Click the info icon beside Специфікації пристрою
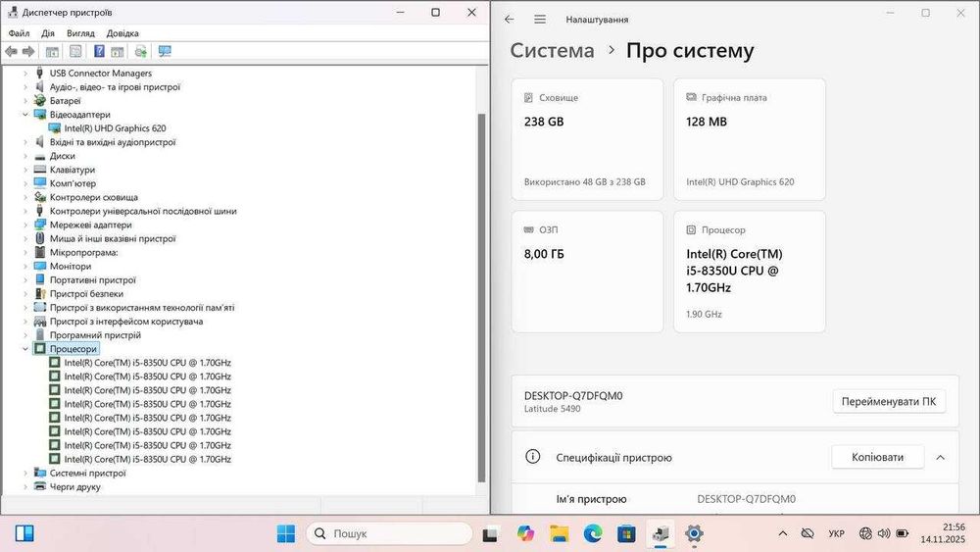The width and height of the screenshot is (980, 552). coord(532,457)
